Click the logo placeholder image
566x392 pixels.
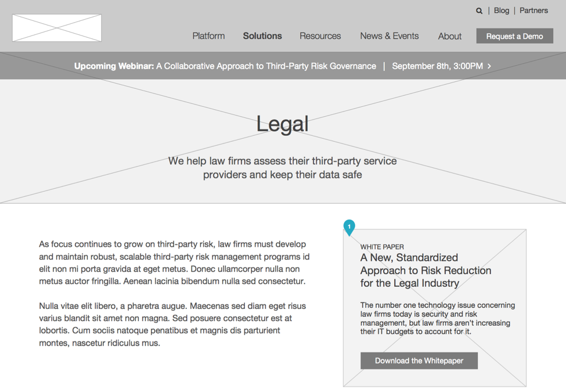click(x=57, y=28)
